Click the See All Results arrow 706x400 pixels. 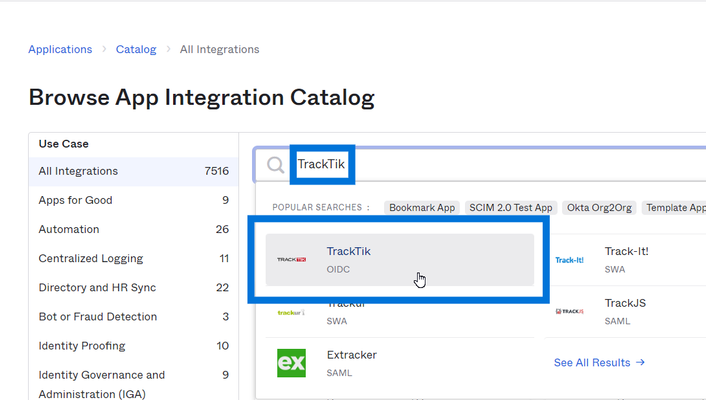(x=640, y=362)
